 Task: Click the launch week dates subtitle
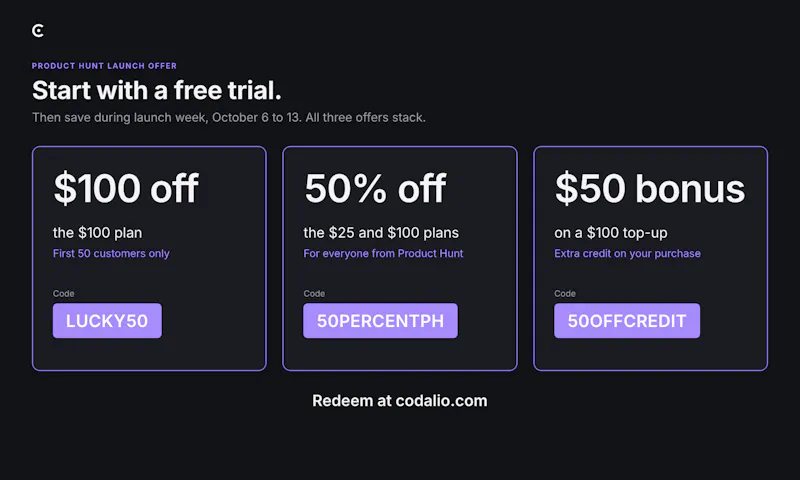tap(229, 117)
